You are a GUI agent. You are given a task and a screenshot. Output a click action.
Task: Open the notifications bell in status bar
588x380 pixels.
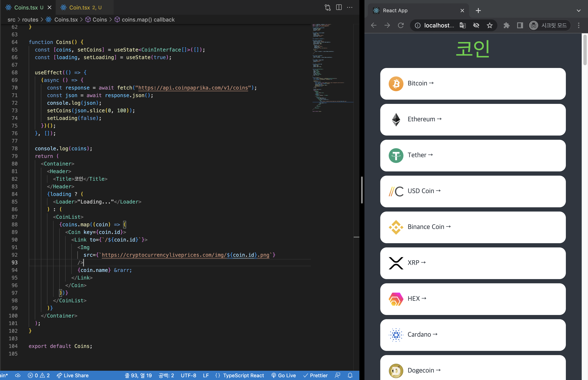[350, 375]
